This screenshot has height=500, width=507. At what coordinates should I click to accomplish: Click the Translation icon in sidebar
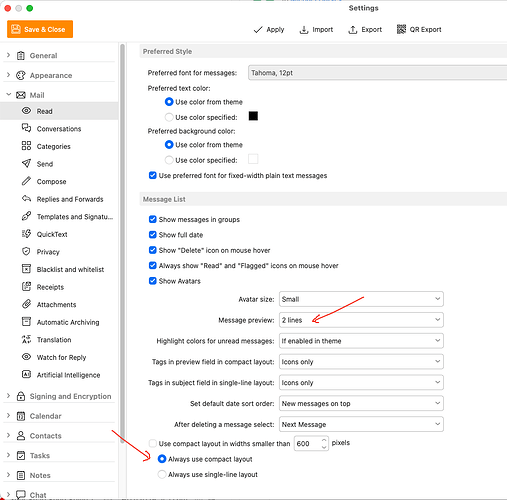(26, 339)
